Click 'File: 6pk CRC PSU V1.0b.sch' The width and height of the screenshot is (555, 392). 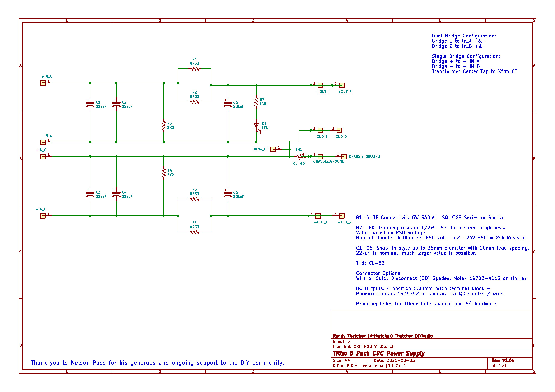click(364, 347)
